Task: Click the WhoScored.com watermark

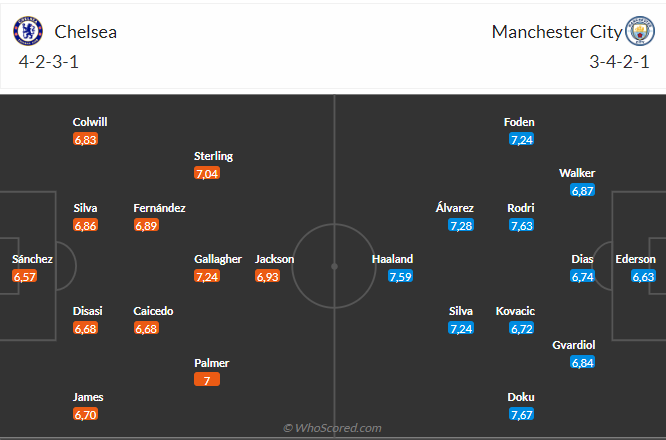Action: point(332,428)
